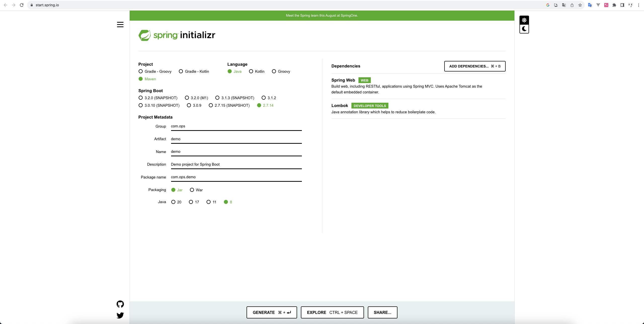Click the Package name input field
Viewport: 644px width, 324px height.
(236, 177)
